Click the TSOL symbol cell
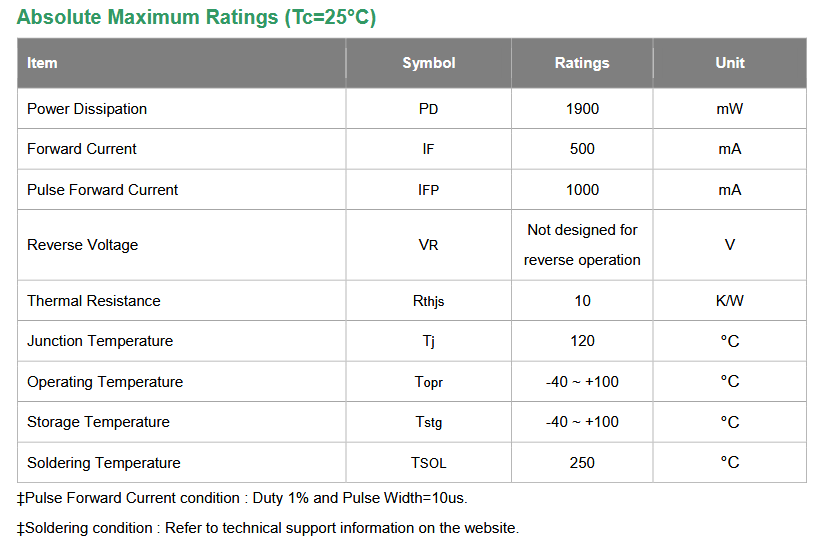 [x=428, y=463]
